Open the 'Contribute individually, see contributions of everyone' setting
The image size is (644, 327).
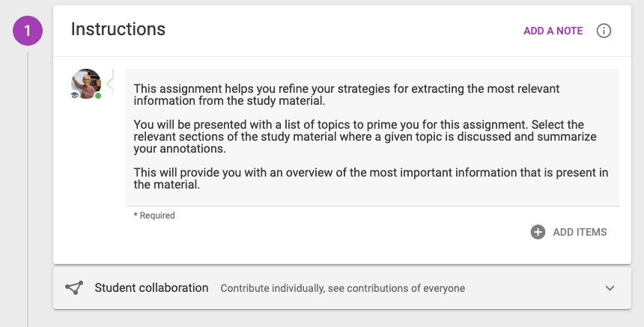coord(342,288)
